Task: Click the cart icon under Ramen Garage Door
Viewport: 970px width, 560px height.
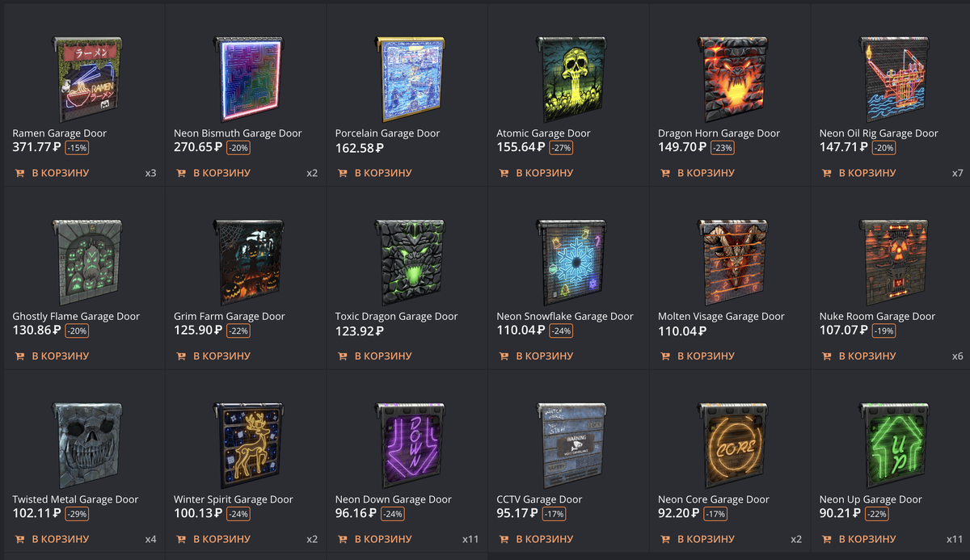Action: click(x=19, y=173)
